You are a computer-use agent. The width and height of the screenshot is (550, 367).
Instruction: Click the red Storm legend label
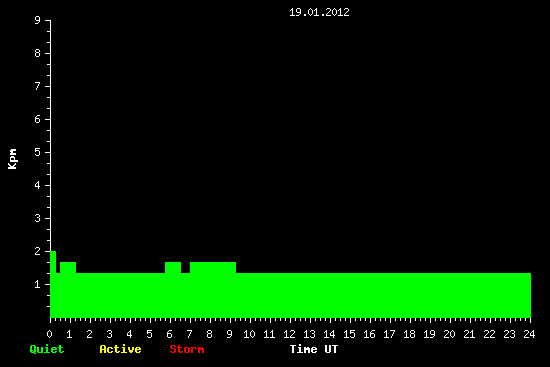click(187, 349)
